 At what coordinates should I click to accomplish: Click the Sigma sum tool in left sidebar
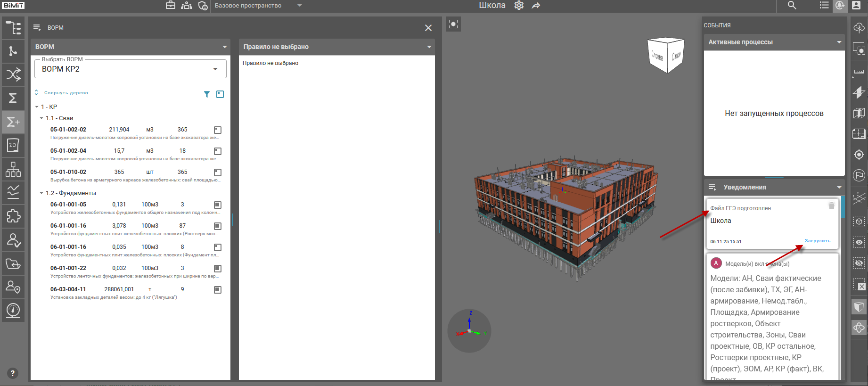13,98
